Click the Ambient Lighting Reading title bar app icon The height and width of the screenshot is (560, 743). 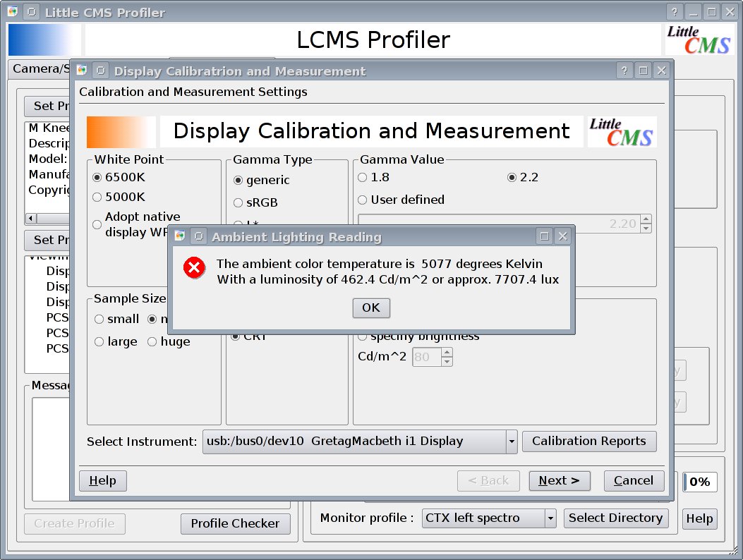pyautogui.click(x=180, y=236)
